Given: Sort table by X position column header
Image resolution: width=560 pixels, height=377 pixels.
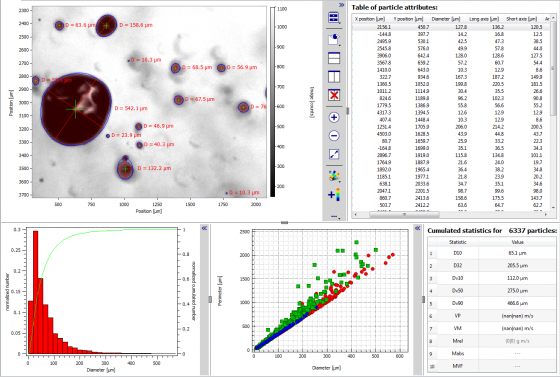Looking at the screenshot, I should coord(370,19).
